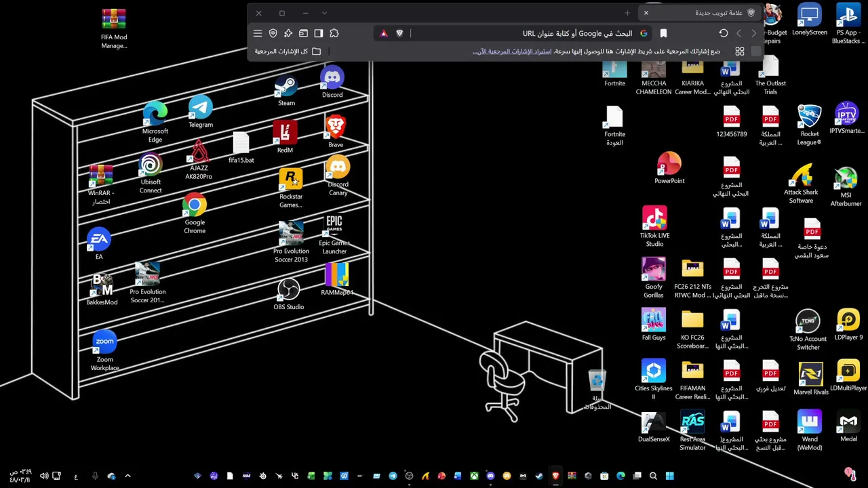This screenshot has width=868, height=488.
Task: Select the LDPlayer 9 desktop icon
Action: pos(848,325)
